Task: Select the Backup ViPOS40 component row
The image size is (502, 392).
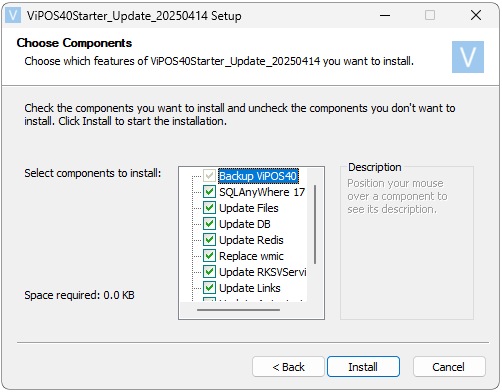Action: coord(258,176)
